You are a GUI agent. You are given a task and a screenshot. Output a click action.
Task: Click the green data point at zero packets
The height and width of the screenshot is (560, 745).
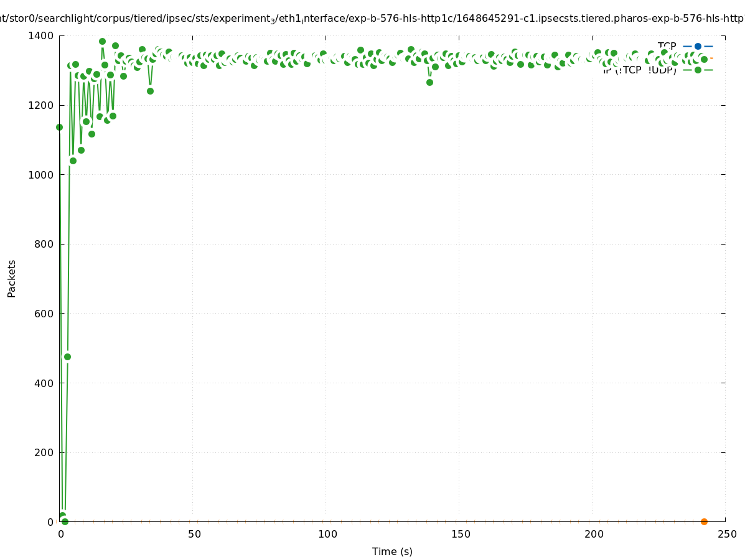click(x=65, y=521)
